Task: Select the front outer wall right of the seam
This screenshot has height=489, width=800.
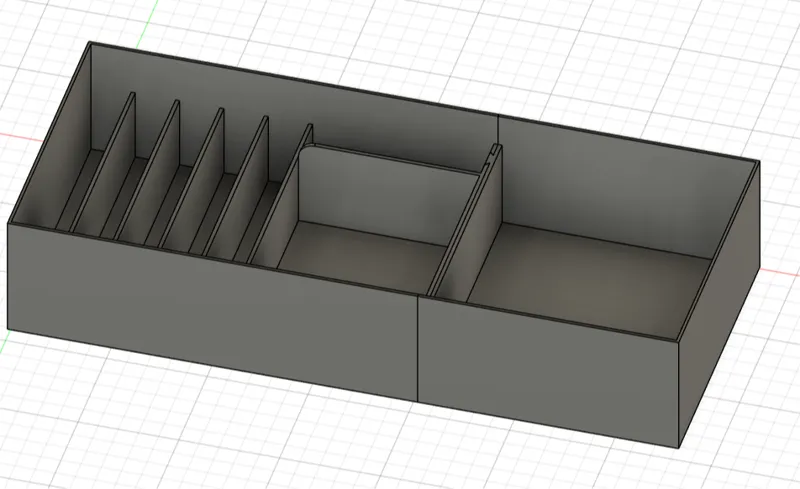Action: point(548,373)
